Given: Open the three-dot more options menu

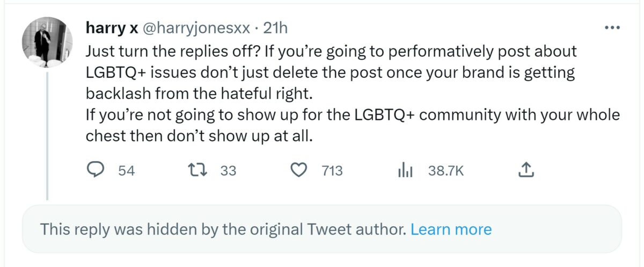Looking at the screenshot, I should (612, 28).
